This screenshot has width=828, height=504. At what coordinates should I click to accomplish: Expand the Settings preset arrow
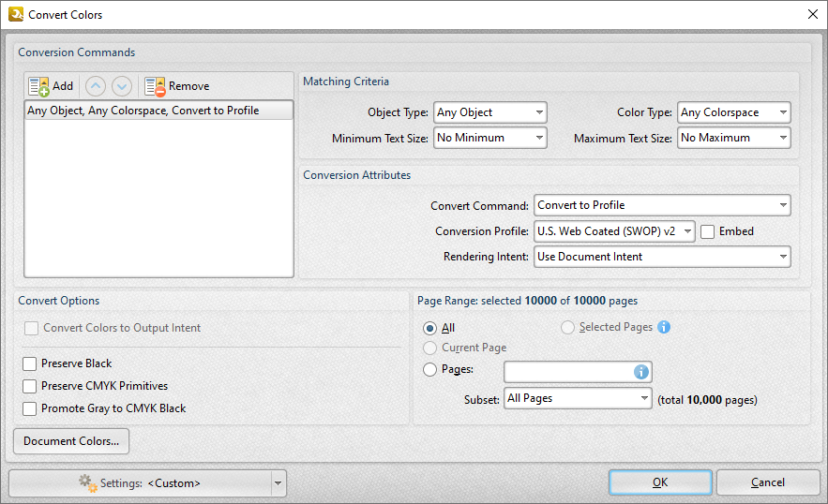pyautogui.click(x=279, y=483)
